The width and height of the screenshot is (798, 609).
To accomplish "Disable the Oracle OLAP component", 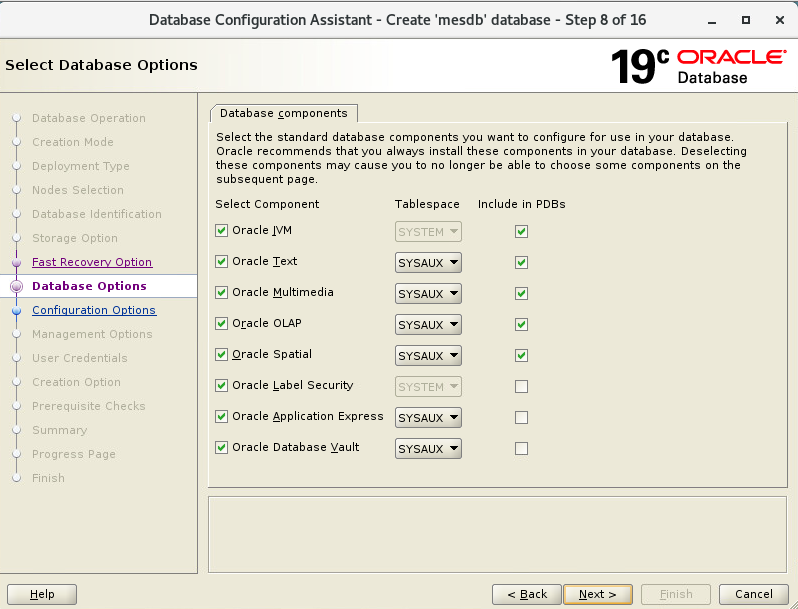I will click(222, 324).
